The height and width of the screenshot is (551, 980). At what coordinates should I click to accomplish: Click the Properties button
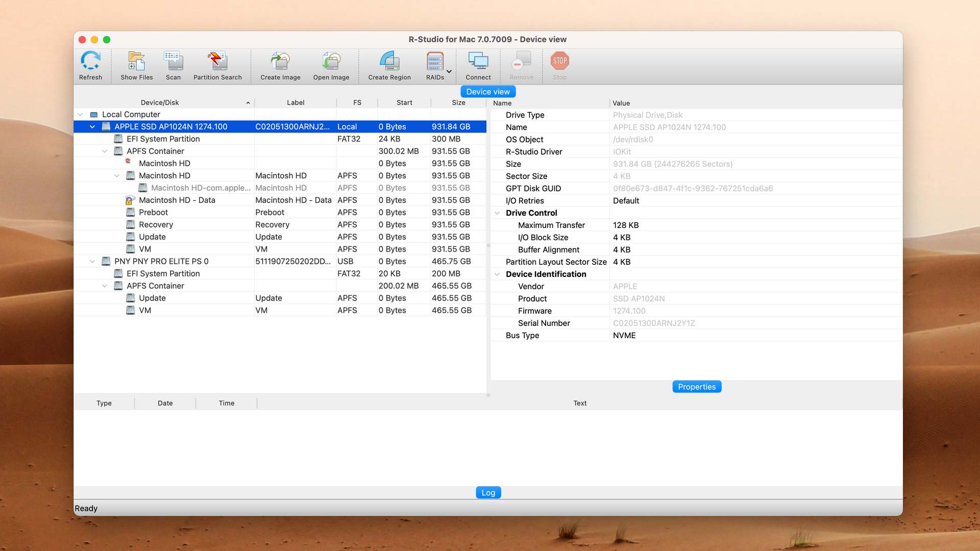(x=697, y=386)
